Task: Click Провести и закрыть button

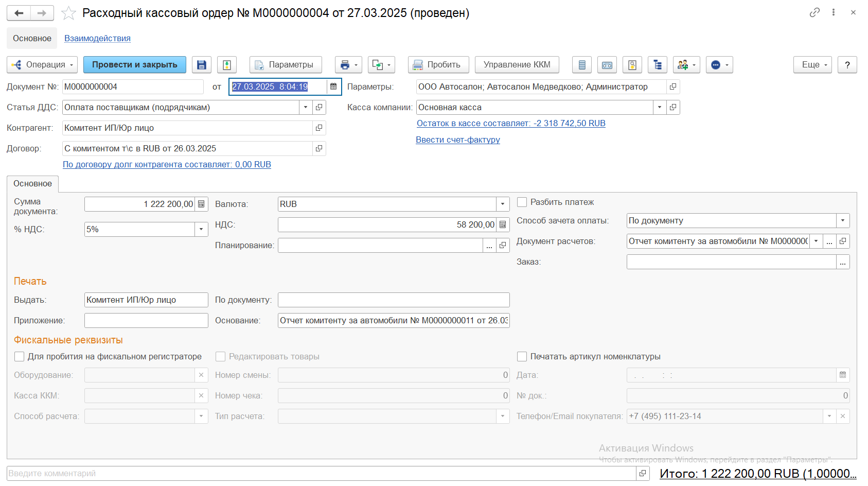Action: (x=135, y=65)
